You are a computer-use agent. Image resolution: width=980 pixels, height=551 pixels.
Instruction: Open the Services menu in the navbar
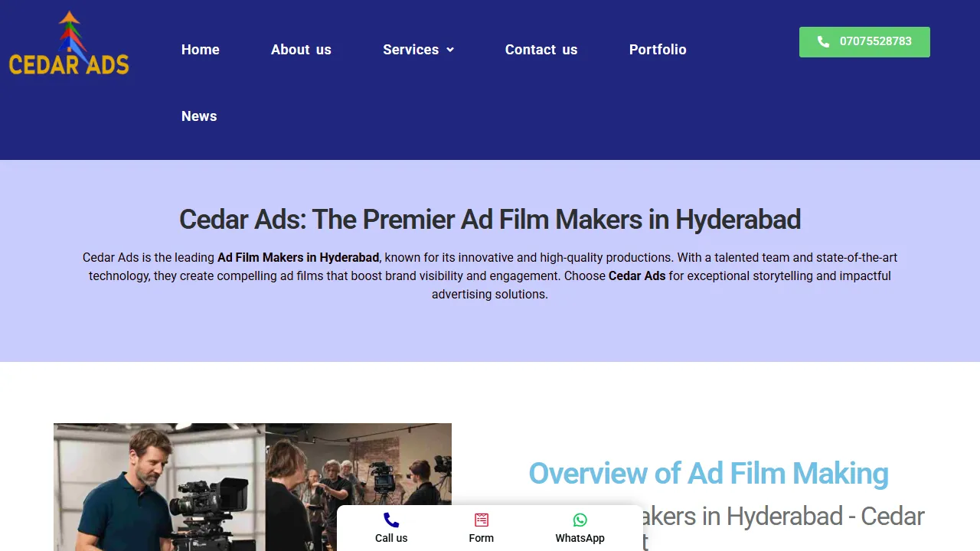(x=411, y=49)
